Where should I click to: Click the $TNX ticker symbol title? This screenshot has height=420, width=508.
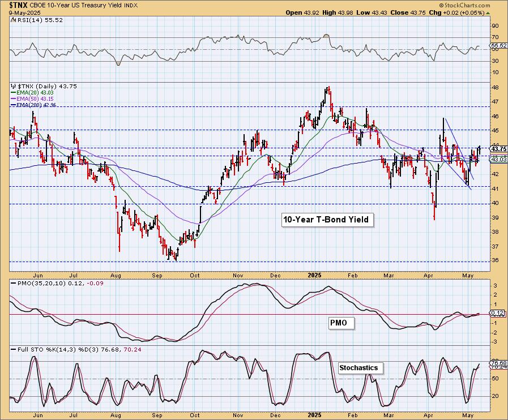click(19, 5)
